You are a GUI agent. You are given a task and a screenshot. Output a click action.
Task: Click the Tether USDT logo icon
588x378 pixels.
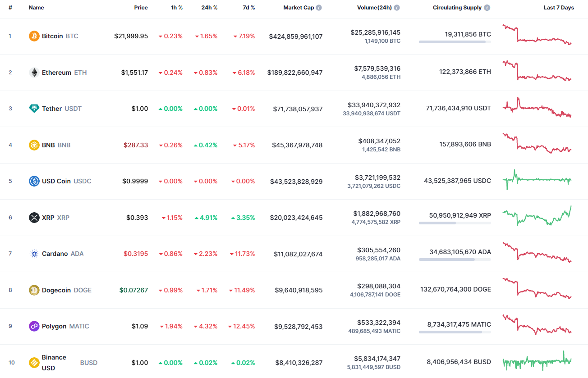pos(34,109)
